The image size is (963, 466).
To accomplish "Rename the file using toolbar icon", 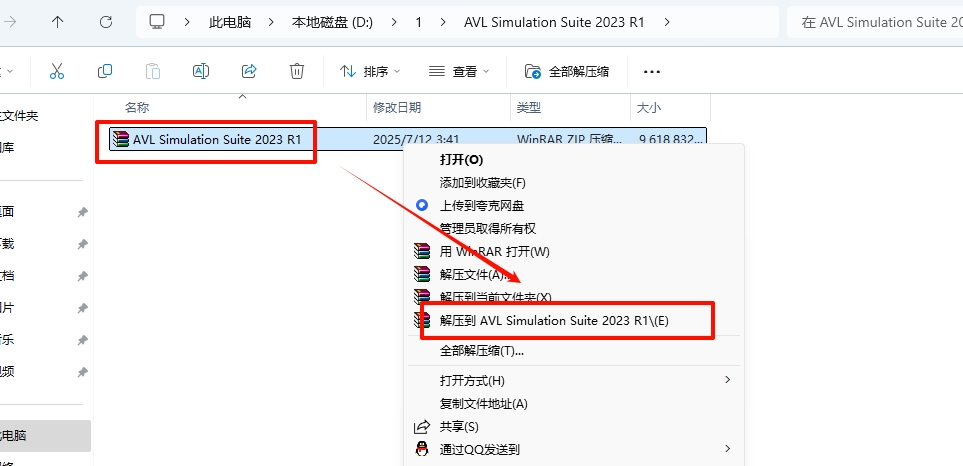I will [x=201, y=71].
